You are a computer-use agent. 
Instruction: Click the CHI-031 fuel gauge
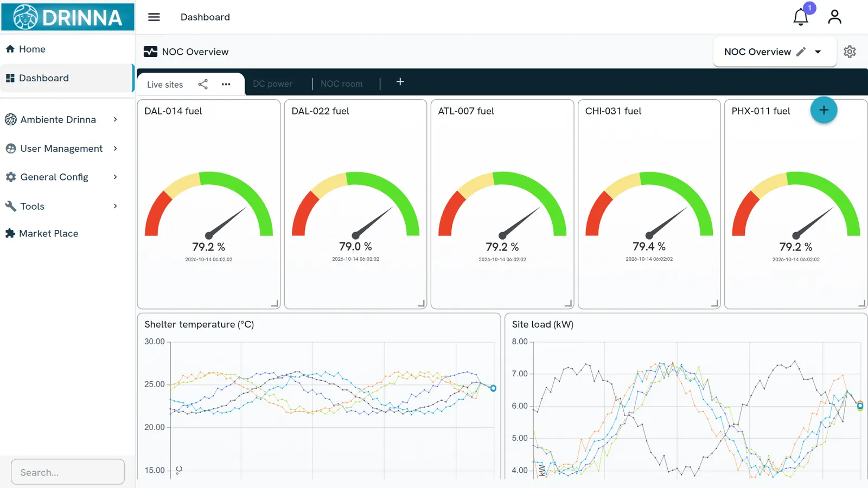[649, 205]
